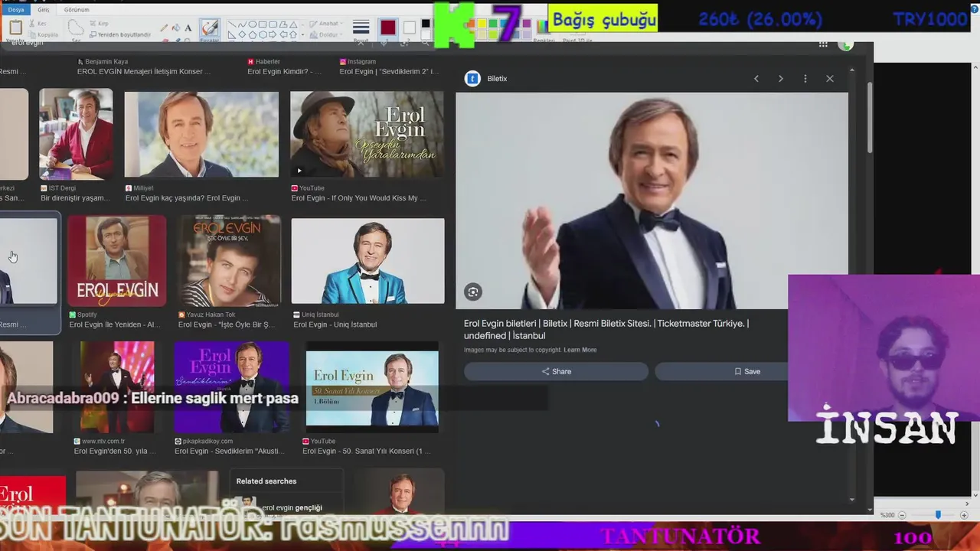Screen dimensions: 980x551
Task: Open the large Erol Evgin preview image
Action: [652, 201]
